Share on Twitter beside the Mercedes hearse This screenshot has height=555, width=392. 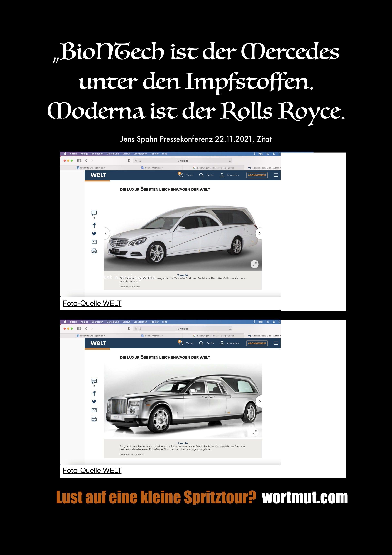coord(94,233)
